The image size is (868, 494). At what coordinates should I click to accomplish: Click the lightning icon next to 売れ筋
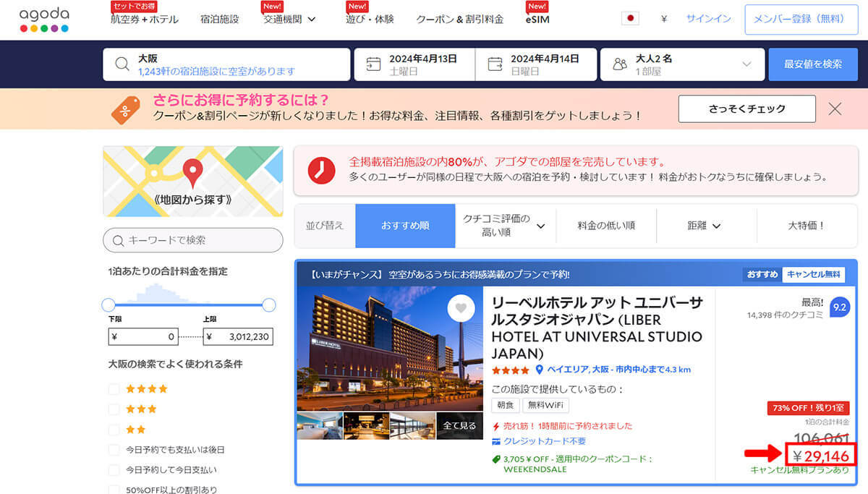tap(496, 426)
